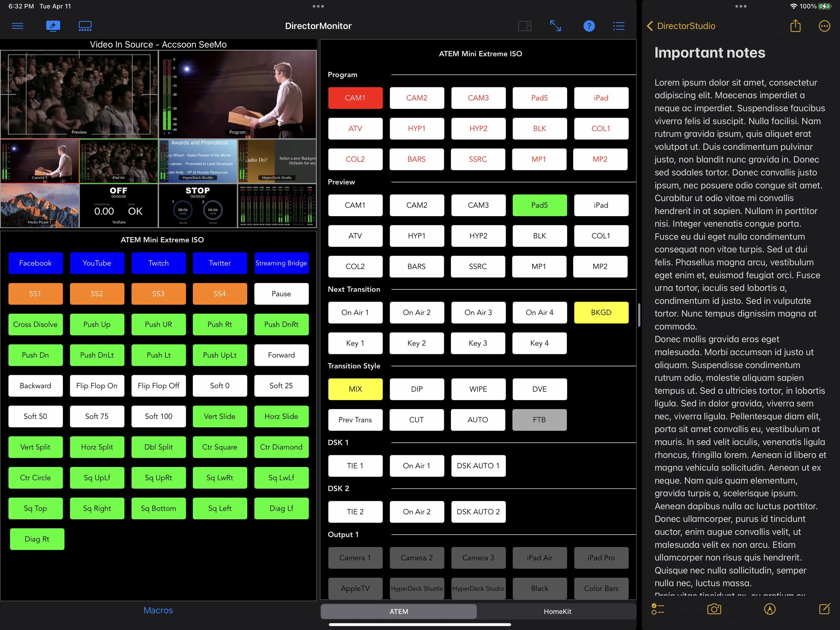The image size is (840, 630).
Task: Tap the Program multiview thumbnail
Action: click(237, 94)
